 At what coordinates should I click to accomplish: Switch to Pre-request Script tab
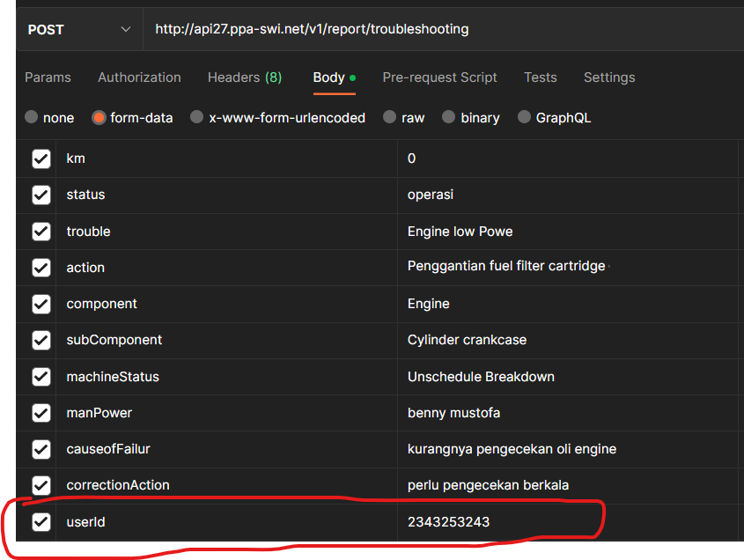(x=439, y=77)
